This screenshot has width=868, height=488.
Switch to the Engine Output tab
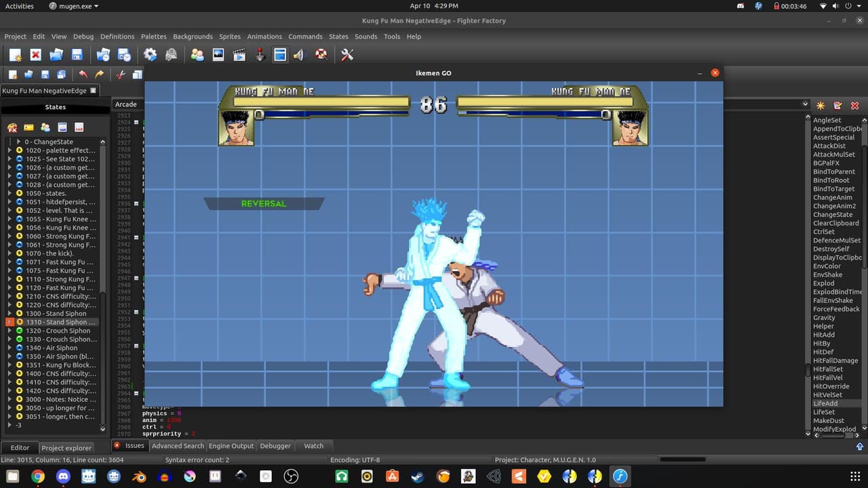231,446
